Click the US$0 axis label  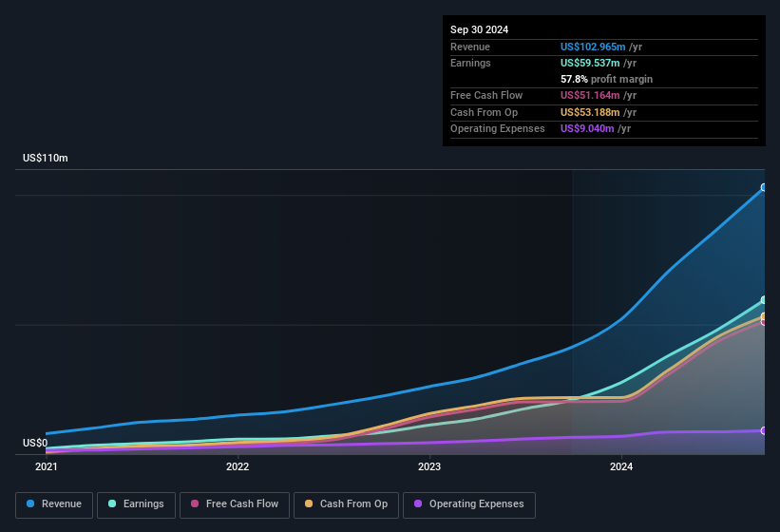[x=35, y=443]
